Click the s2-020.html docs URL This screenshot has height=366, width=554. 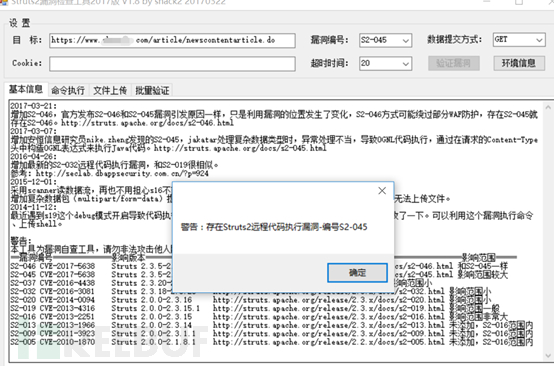tap(328, 300)
